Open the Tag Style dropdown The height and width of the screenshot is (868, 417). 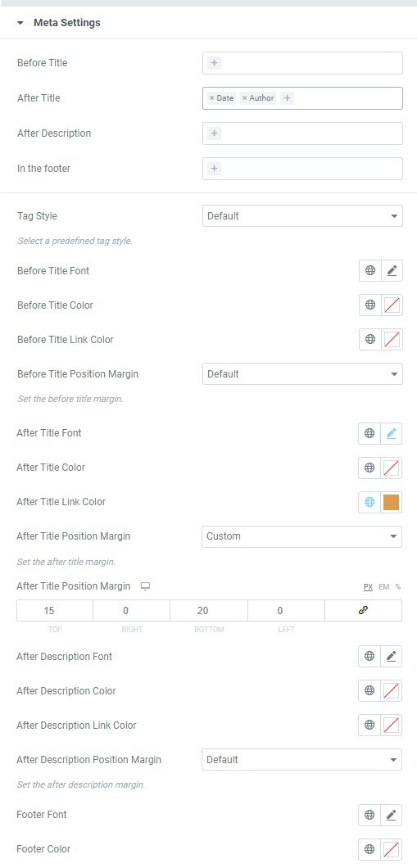click(302, 216)
